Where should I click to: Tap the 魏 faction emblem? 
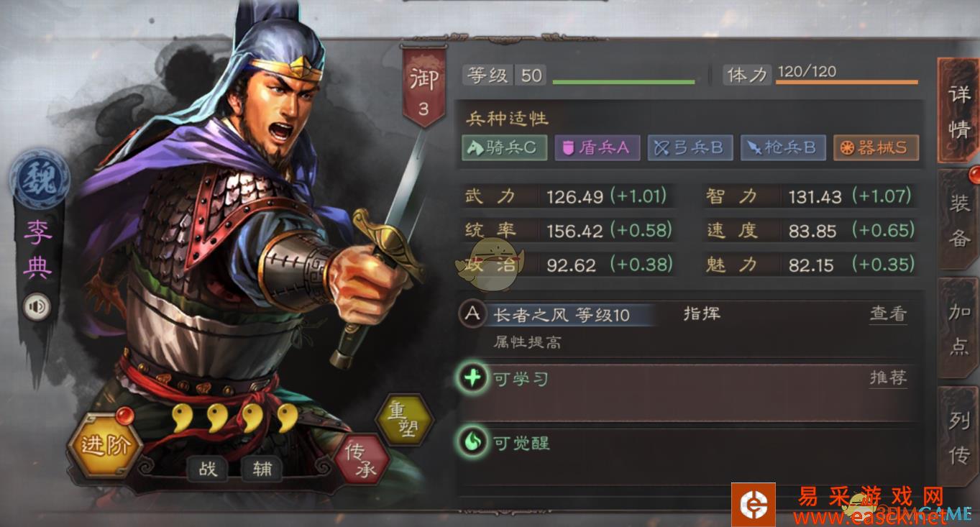[x=40, y=179]
